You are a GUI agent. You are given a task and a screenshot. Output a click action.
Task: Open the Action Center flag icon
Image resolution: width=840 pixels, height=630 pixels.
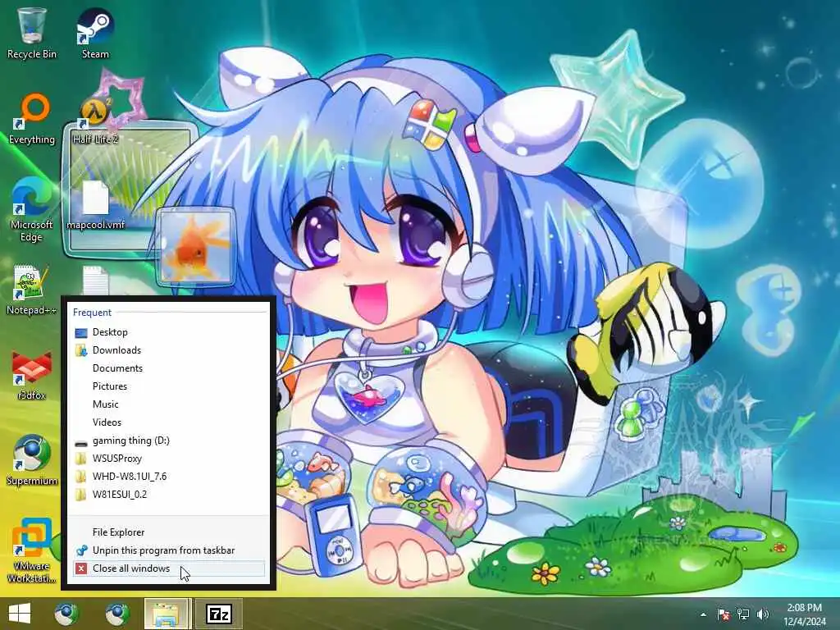coord(724,614)
